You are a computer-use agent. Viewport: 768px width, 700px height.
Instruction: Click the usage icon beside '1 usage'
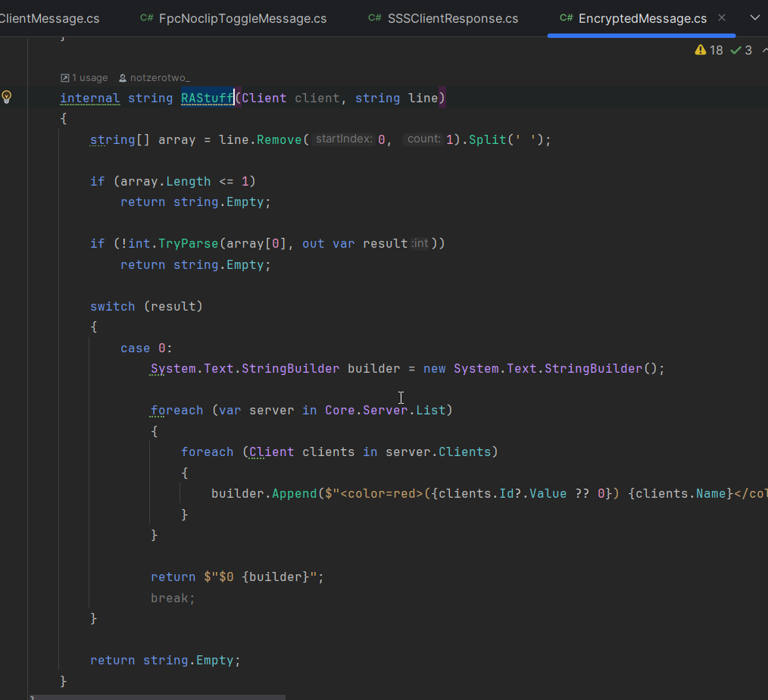pos(64,78)
